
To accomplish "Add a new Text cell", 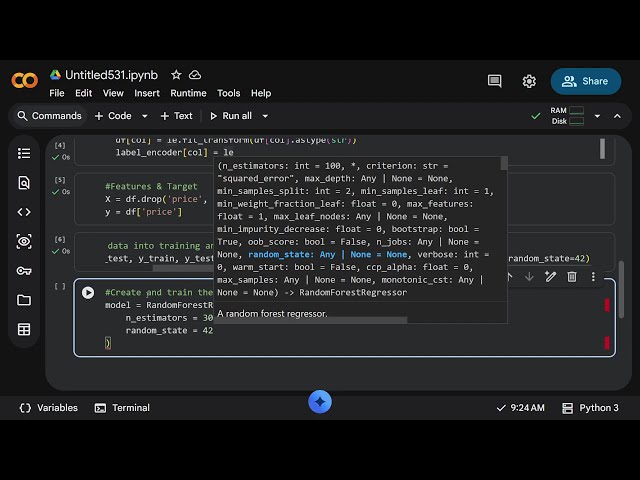I will point(176,116).
